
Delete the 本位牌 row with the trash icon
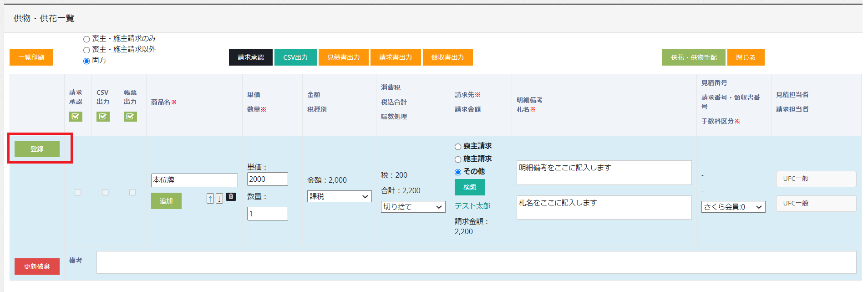pos(231,197)
